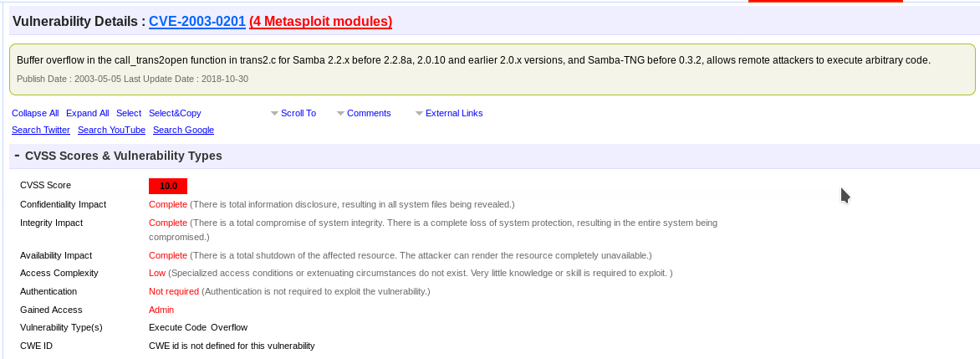The height and width of the screenshot is (359, 980).
Task: Search Google for this CVE
Action: pyautogui.click(x=183, y=130)
